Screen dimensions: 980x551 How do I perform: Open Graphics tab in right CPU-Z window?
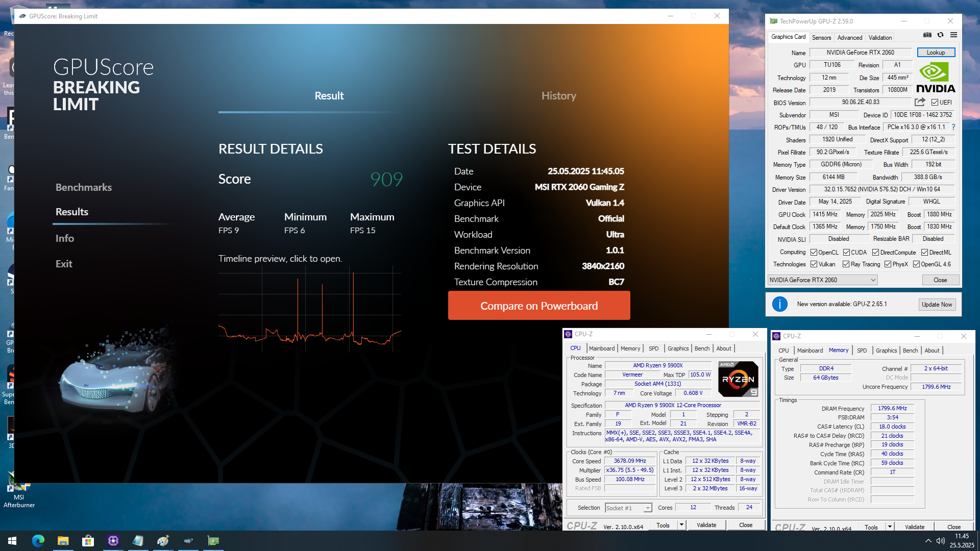[x=886, y=350]
